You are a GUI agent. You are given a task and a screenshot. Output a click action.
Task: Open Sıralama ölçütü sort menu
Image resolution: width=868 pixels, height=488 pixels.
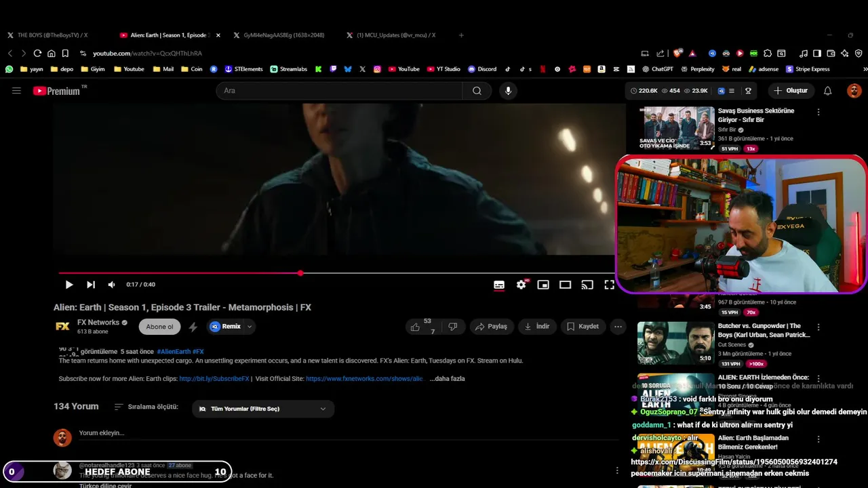point(146,407)
